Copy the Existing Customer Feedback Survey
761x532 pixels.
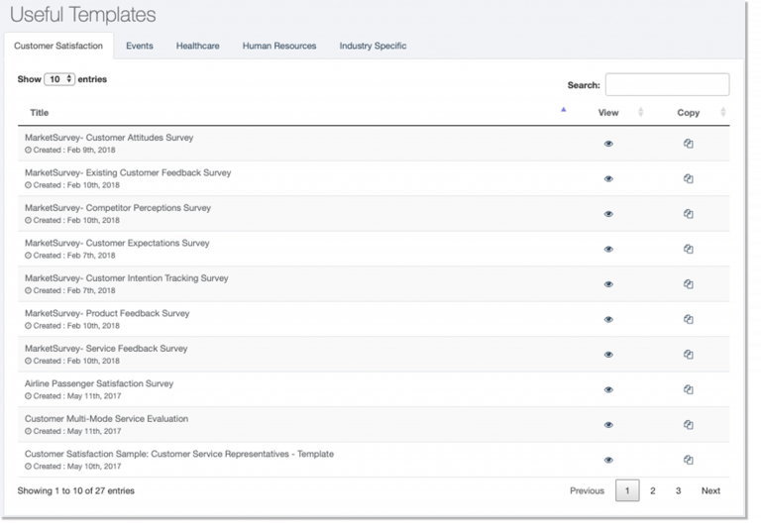(x=689, y=178)
